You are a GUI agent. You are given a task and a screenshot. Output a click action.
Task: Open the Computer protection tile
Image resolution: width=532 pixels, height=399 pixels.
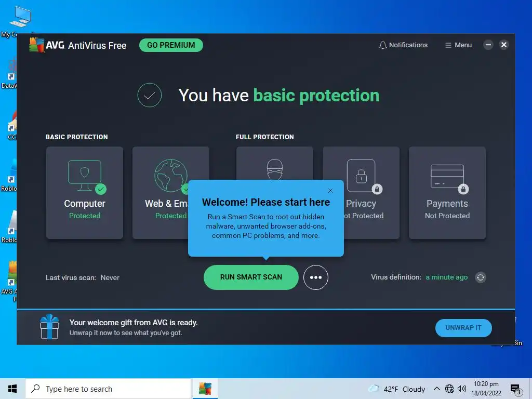(x=85, y=193)
